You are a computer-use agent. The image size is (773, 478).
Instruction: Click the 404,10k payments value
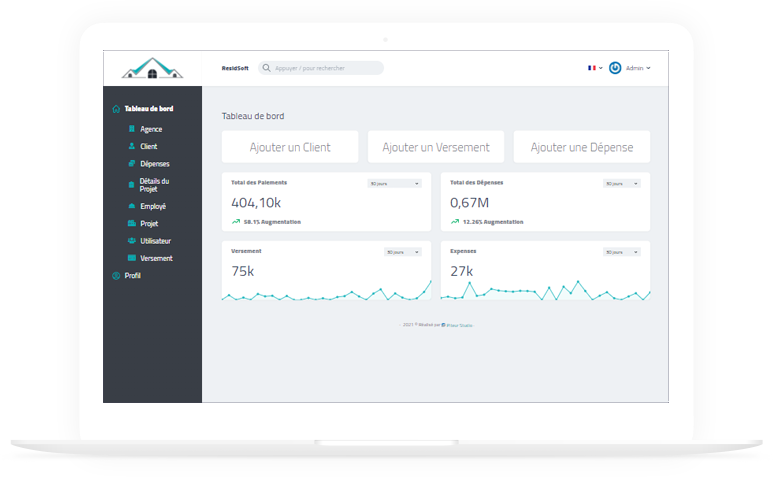coord(256,203)
